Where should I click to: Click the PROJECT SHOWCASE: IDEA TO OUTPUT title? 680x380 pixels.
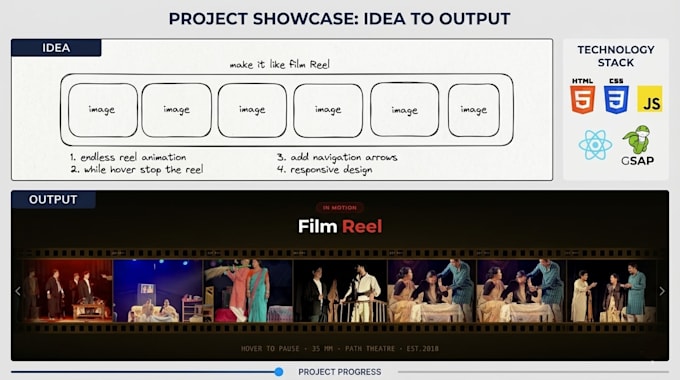340,19
